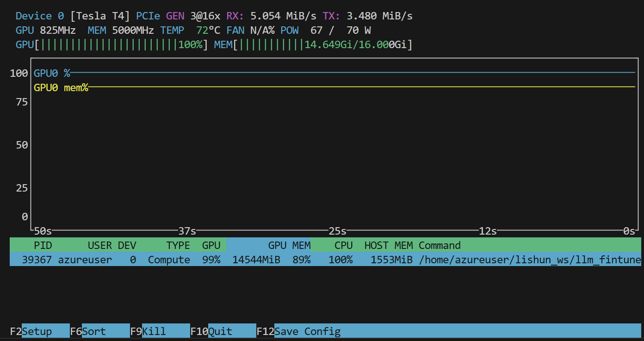This screenshot has width=644, height=341.
Task: Click the USER column header
Action: (100, 245)
